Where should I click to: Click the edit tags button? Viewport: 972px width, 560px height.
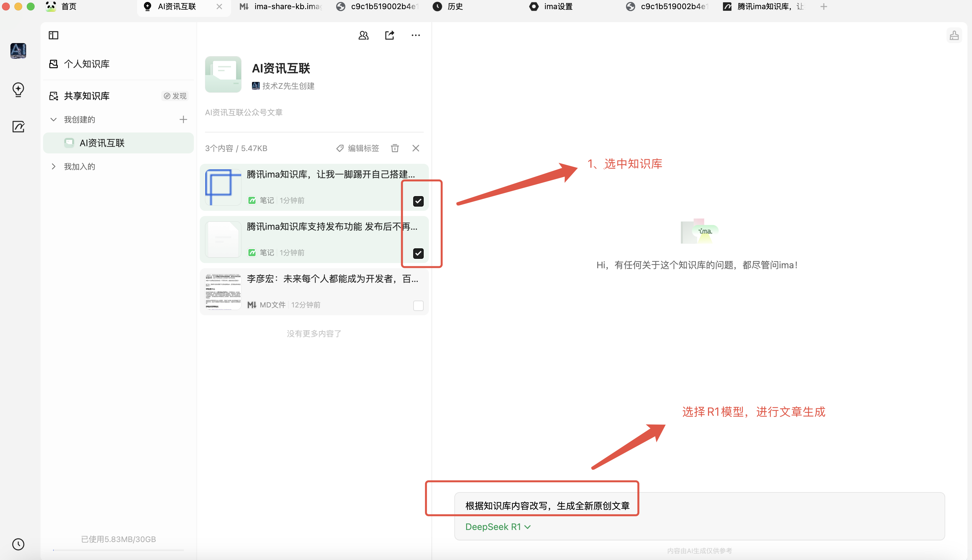pyautogui.click(x=358, y=148)
